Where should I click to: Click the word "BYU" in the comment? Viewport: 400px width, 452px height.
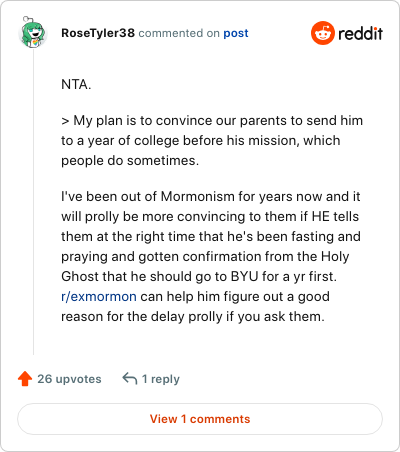[244, 276]
